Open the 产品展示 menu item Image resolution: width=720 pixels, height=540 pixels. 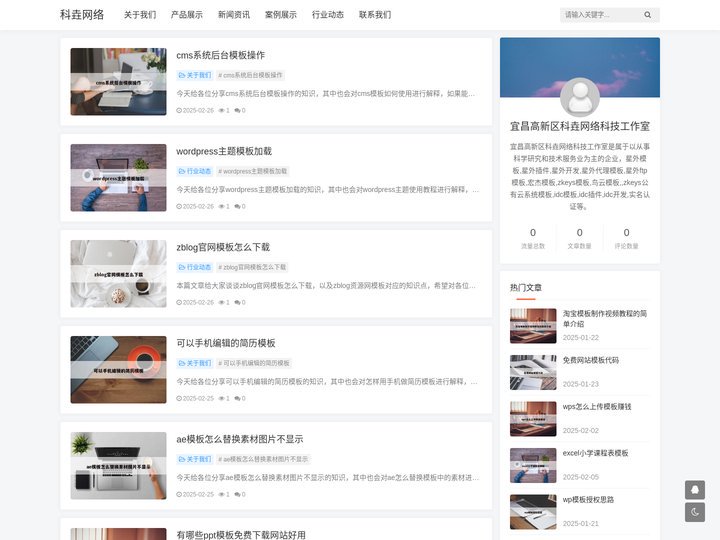[x=186, y=15]
